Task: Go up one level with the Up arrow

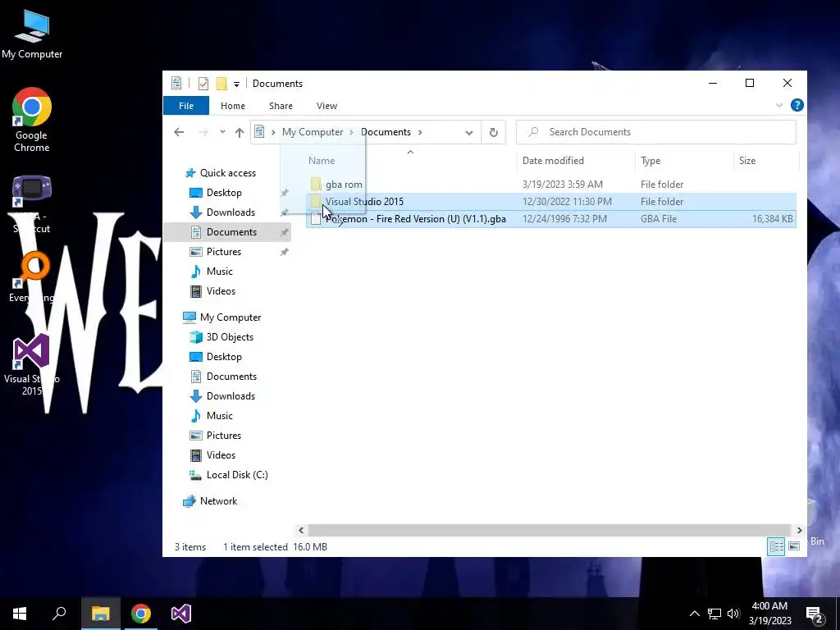Action: pos(239,132)
